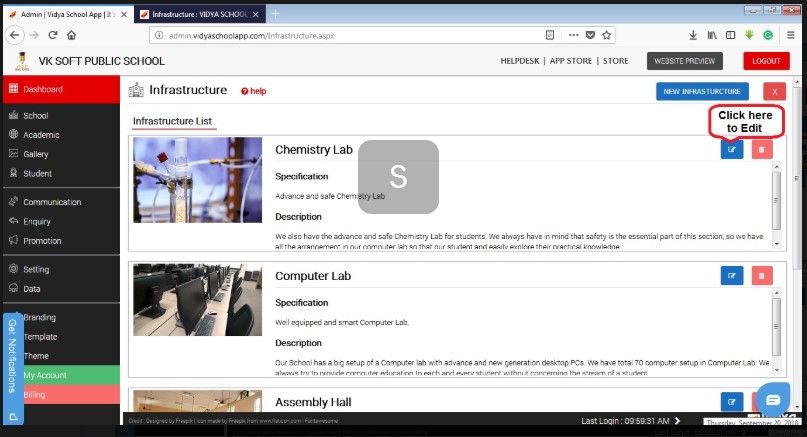
Task: Click the chevron next to Last Login
Action: tap(677, 421)
